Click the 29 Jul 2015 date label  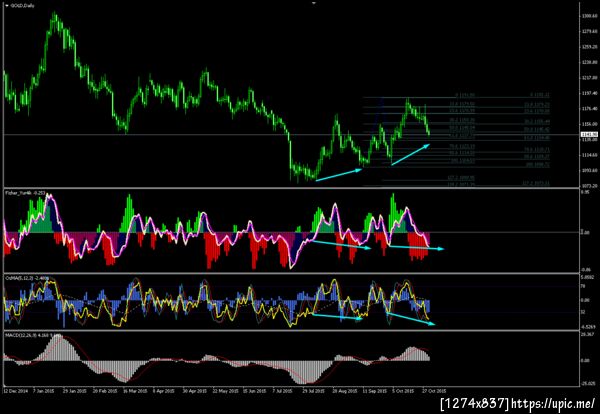tap(313, 391)
